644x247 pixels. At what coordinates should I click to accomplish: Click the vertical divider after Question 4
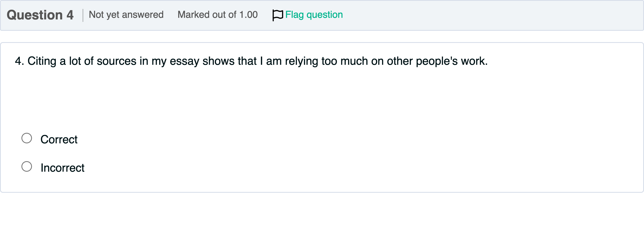tap(83, 15)
